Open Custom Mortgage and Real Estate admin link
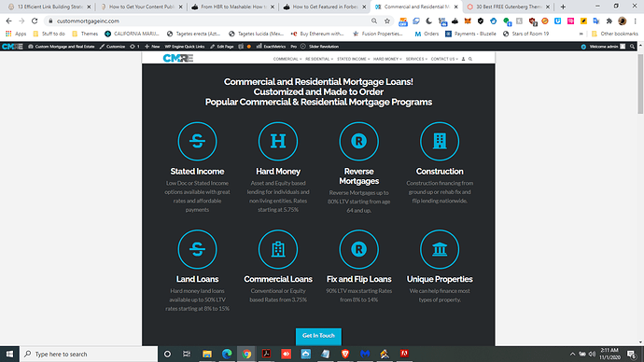The image size is (644, 362). click(62, 47)
